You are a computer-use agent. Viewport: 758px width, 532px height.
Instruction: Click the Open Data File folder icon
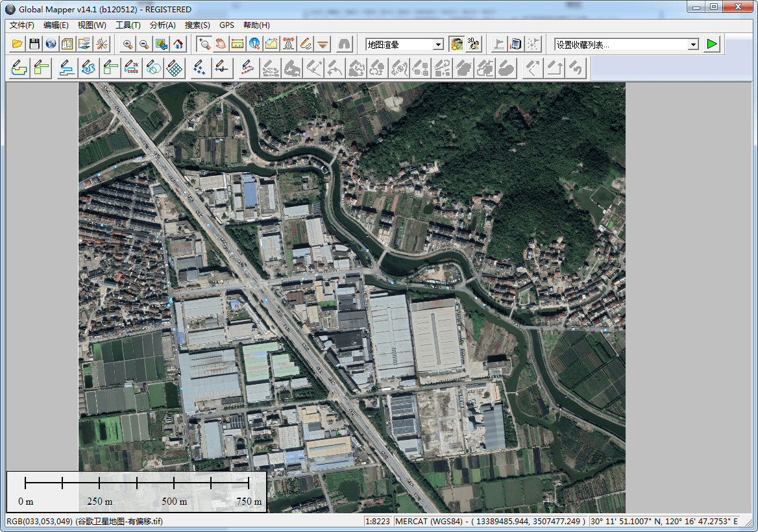pyautogui.click(x=18, y=44)
